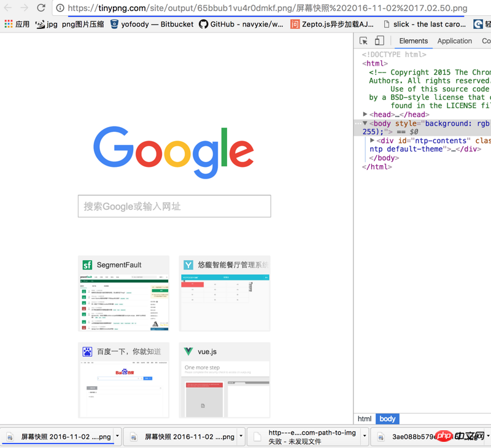Click the second download's file icon
Viewport: 491px width, 448px height.
[x=134, y=437]
